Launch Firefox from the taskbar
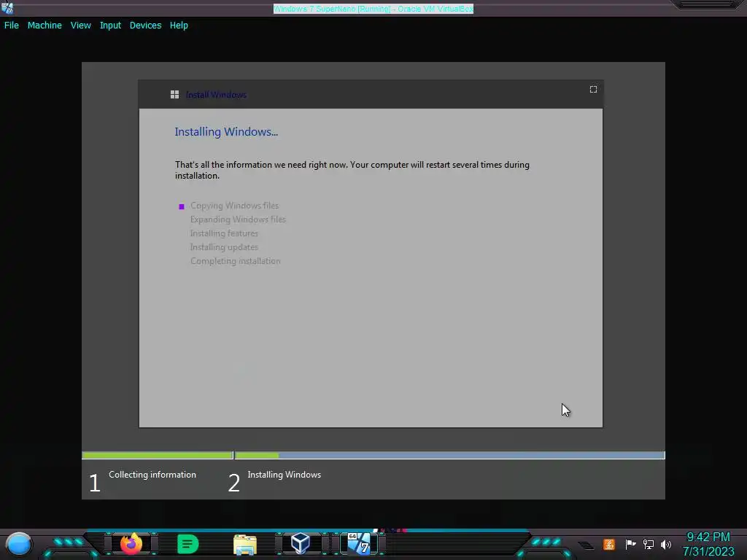 (131, 544)
